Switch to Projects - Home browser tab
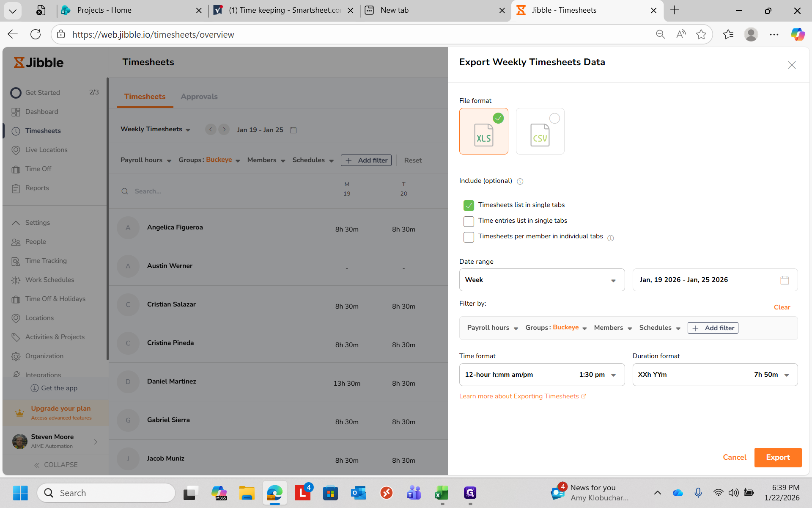 point(104,10)
